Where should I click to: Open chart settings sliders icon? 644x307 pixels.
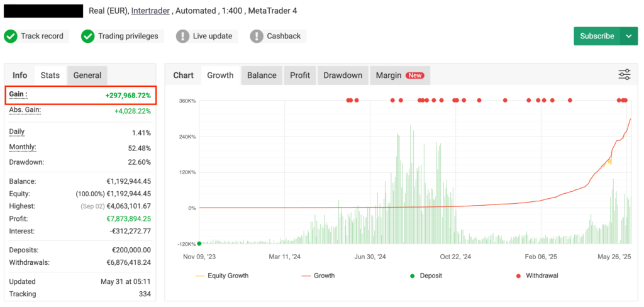(624, 75)
